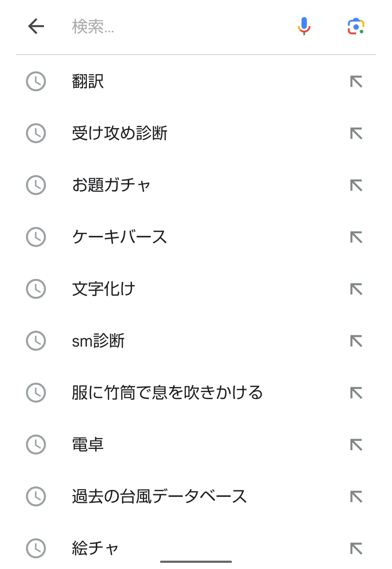
Task: Tap arrow icon next to 文字化け
Action: click(x=356, y=289)
